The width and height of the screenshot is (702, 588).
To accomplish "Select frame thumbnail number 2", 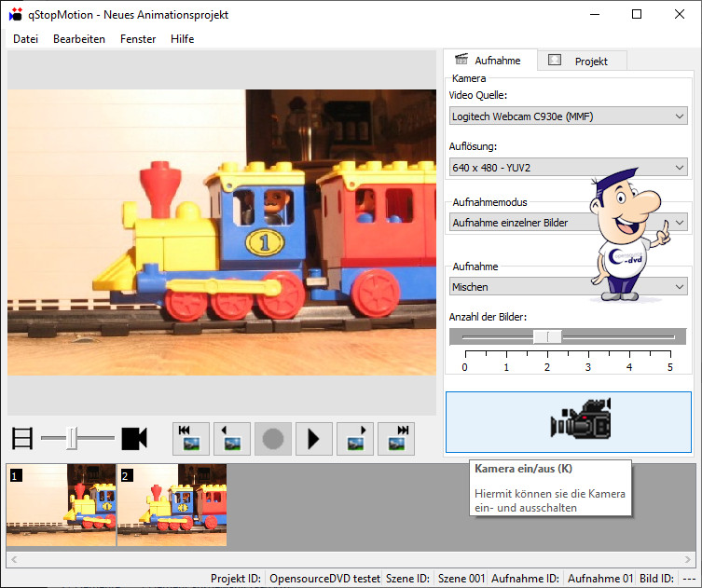I will coord(172,505).
